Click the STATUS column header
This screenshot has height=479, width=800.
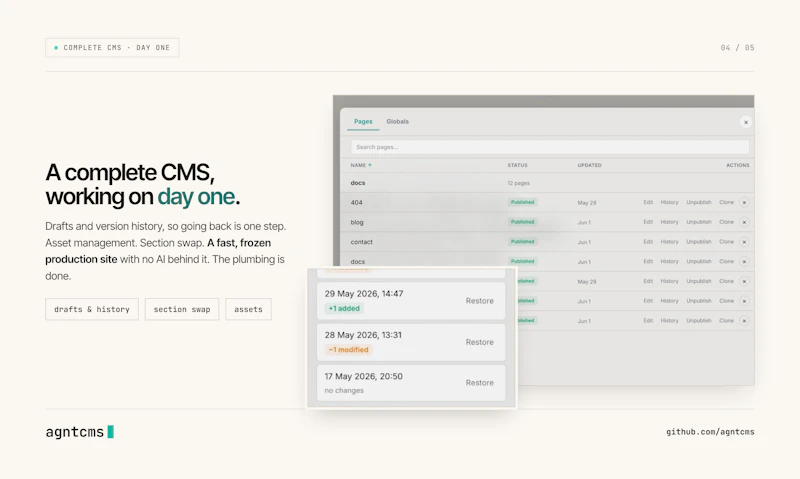click(517, 165)
